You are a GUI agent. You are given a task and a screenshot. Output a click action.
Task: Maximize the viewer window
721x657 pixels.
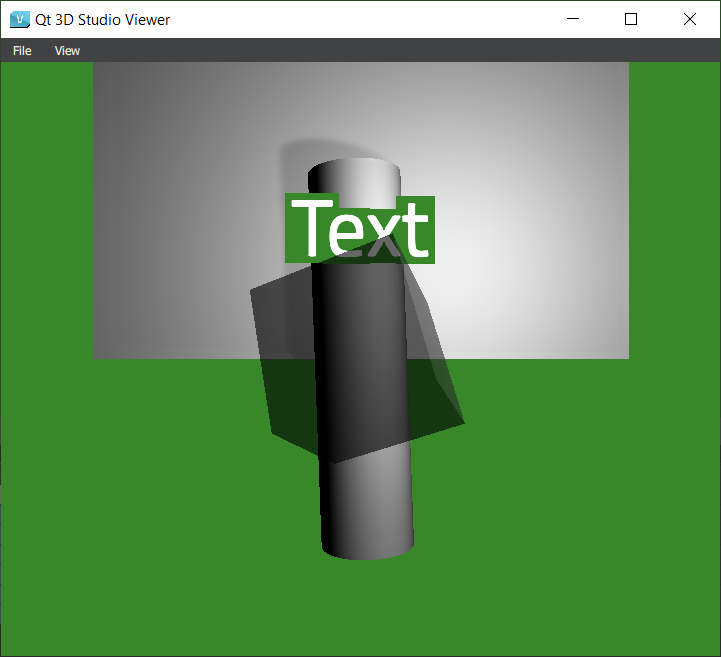click(x=631, y=19)
